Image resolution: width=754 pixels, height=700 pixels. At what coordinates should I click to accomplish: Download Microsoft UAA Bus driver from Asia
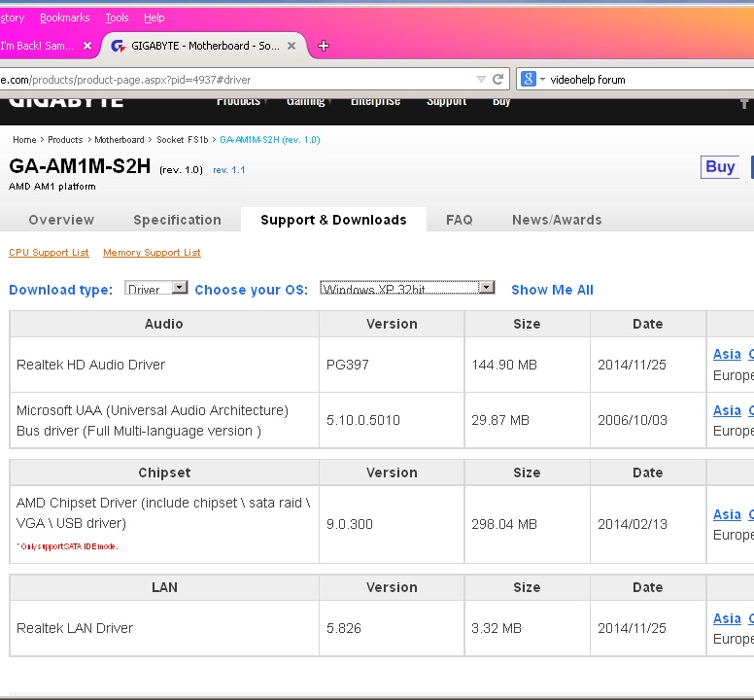pyautogui.click(x=727, y=410)
